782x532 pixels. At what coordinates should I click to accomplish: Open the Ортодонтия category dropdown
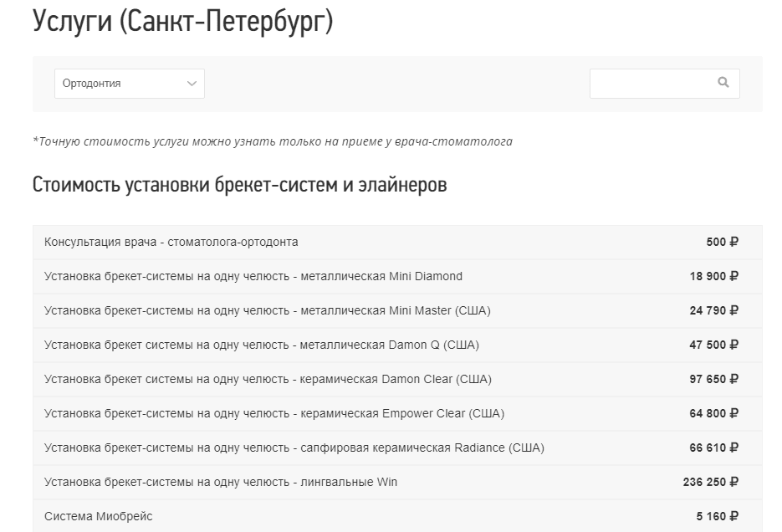pos(129,84)
